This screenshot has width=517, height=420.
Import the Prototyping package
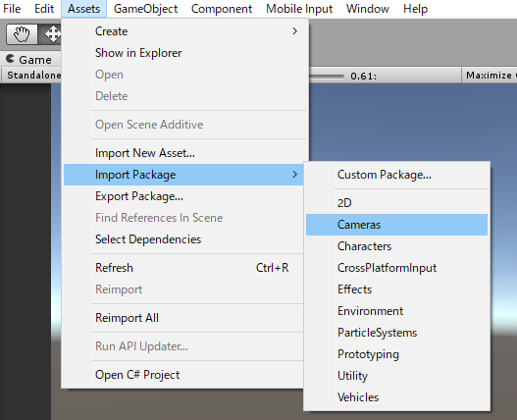point(396,354)
